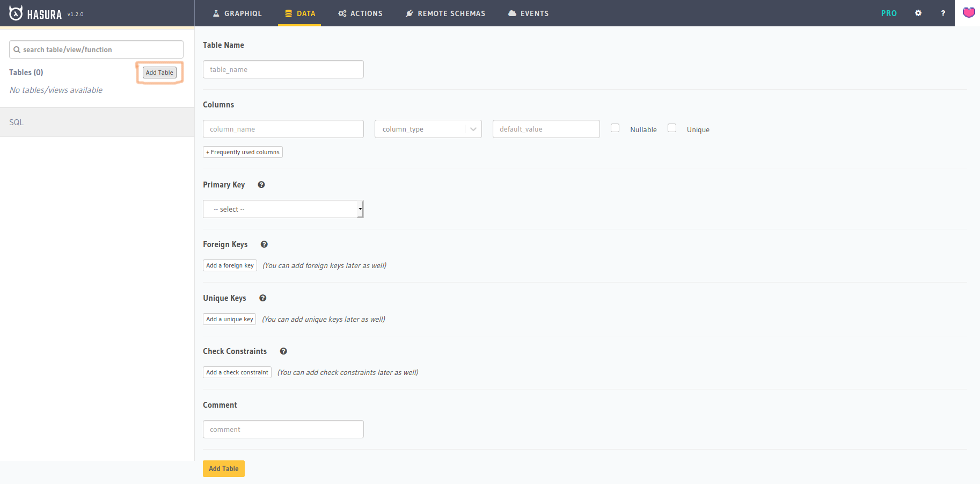Viewport: 980px width, 484px height.
Task: Click the Unique Keys help icon
Action: 263,298
